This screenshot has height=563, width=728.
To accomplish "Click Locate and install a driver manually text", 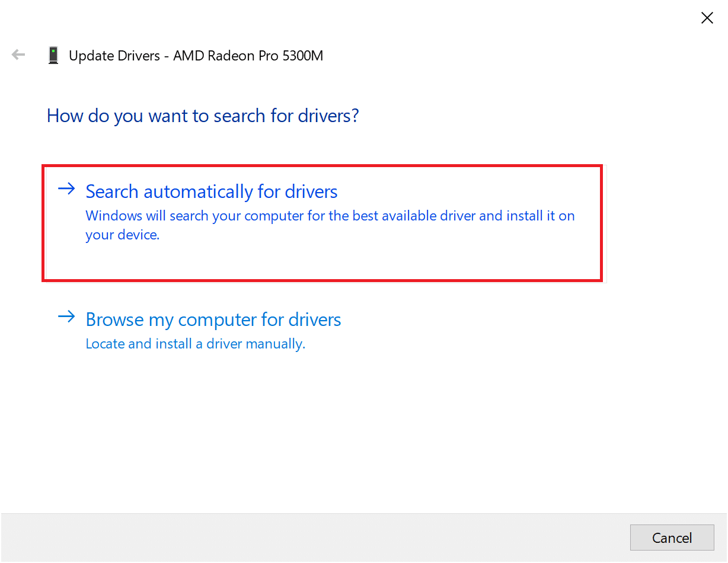I will pyautogui.click(x=196, y=343).
